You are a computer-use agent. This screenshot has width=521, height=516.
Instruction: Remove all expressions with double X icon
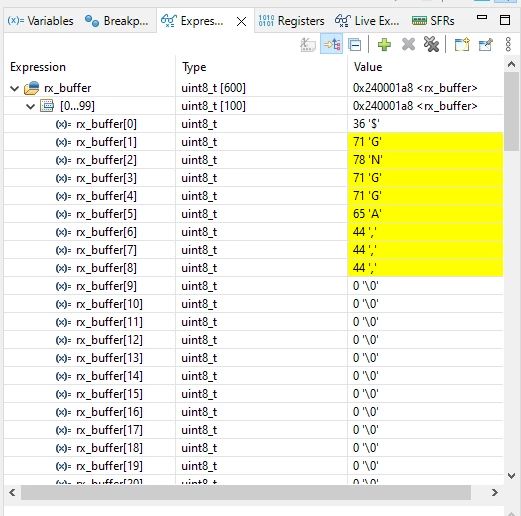click(x=431, y=44)
